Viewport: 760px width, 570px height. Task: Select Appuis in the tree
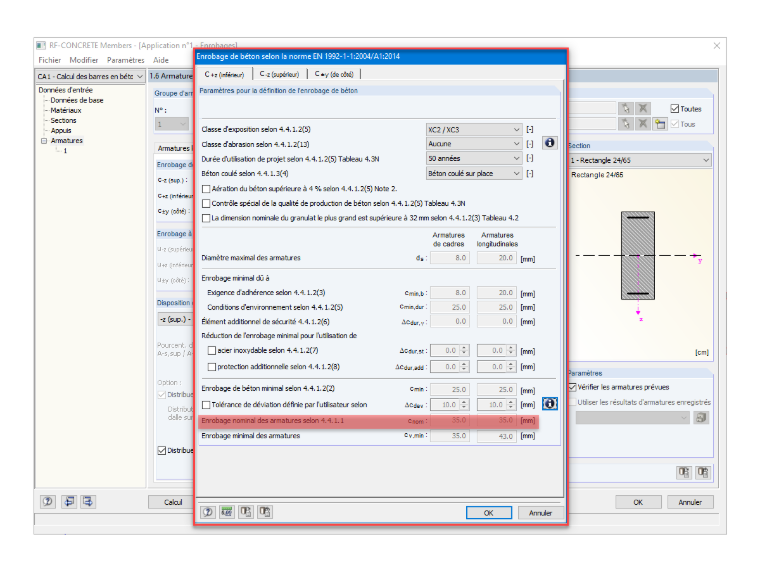(x=61, y=130)
